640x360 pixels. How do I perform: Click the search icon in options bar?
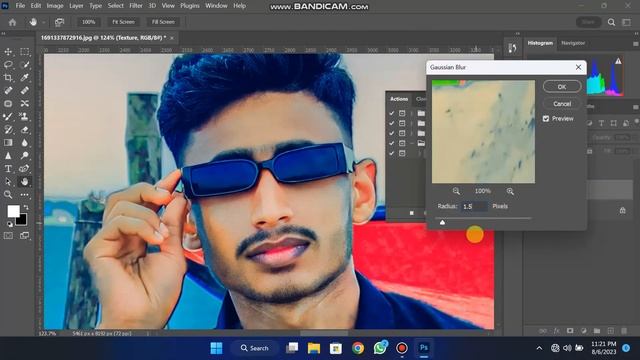pyautogui.click(x=611, y=22)
